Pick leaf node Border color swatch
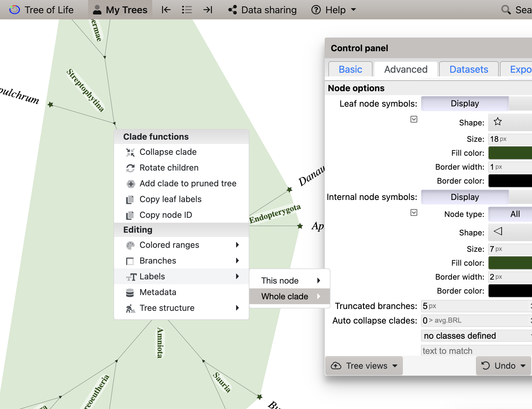This screenshot has width=532, height=409. click(510, 181)
